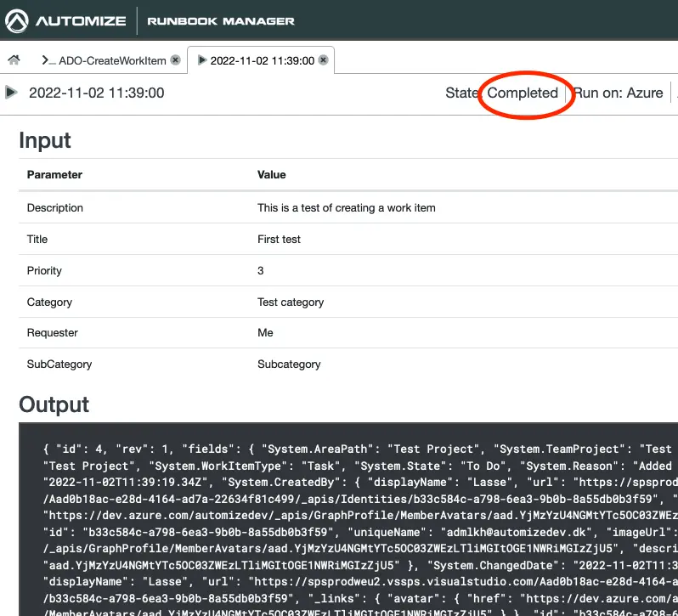Click the Runbook Manager title

(x=221, y=20)
